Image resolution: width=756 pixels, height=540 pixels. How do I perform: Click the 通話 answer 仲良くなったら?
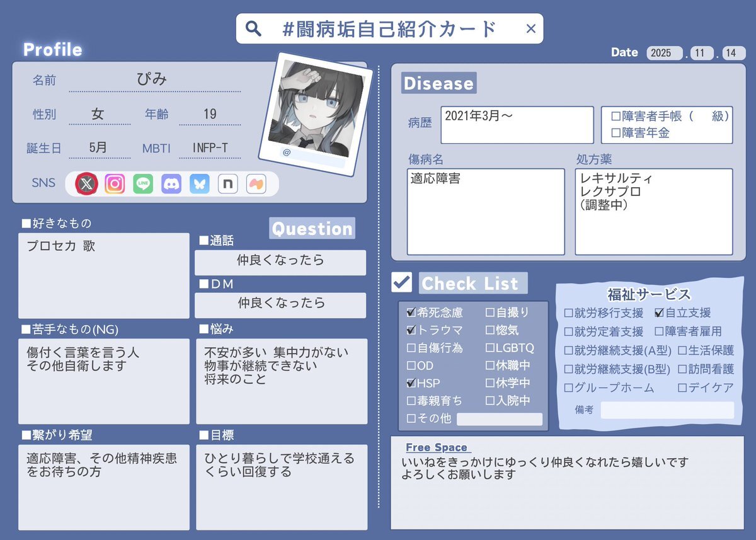point(280,263)
